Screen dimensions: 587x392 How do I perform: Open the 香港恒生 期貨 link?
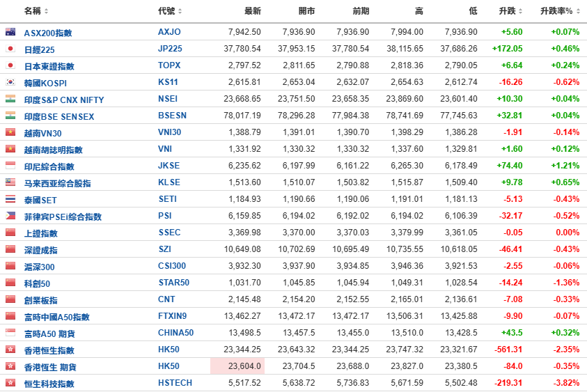click(50, 368)
